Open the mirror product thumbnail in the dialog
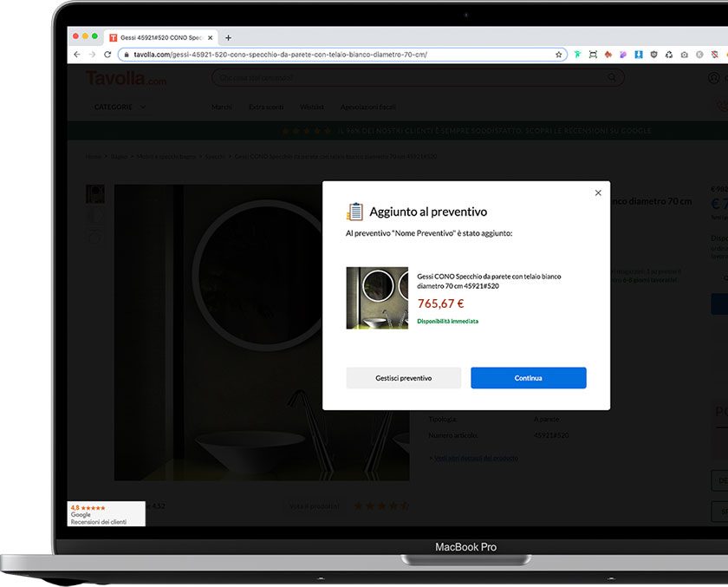Viewport: 728px width, 587px height. point(377,297)
